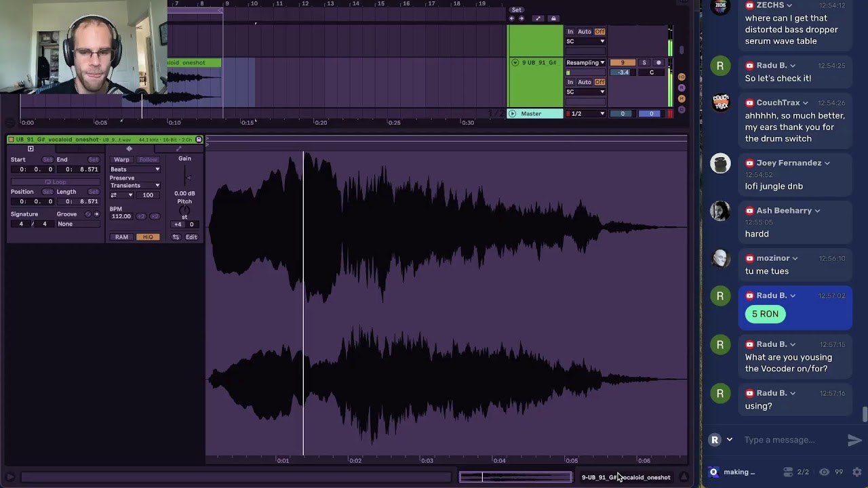Viewport: 868px width, 488px height.
Task: Click the Master track play button
Action: pos(513,114)
